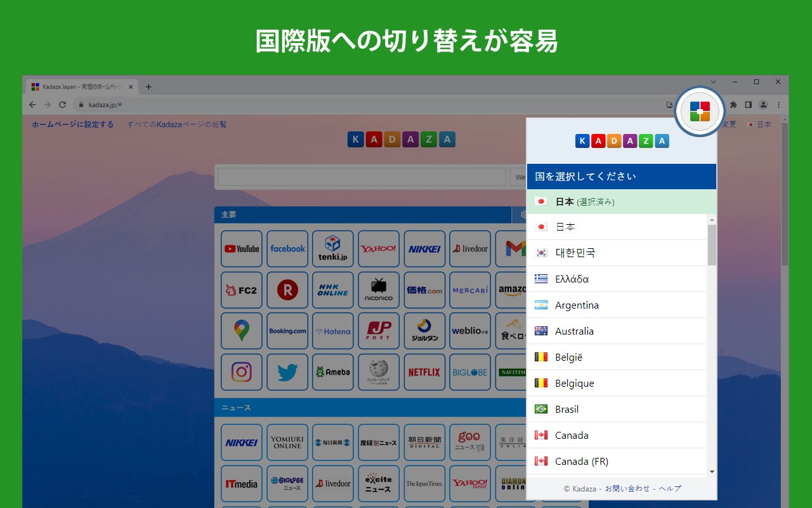
Task: Click the お問い合わせ link in popup footer
Action: 627,488
